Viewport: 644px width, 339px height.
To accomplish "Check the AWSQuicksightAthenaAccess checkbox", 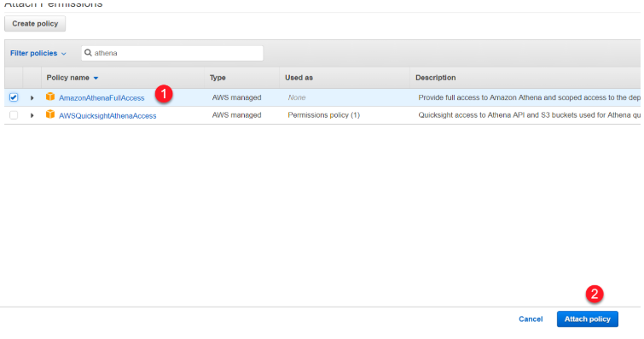I will [x=14, y=115].
